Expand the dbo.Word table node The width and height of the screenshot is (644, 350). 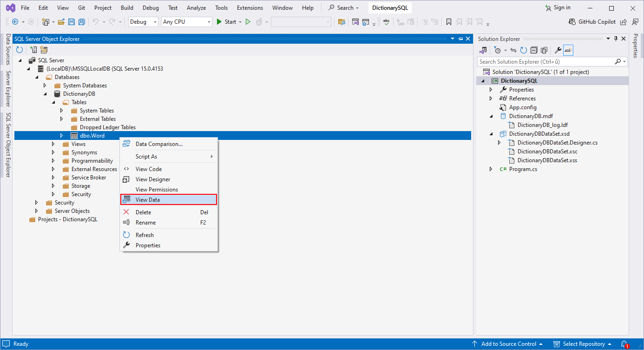click(61, 135)
